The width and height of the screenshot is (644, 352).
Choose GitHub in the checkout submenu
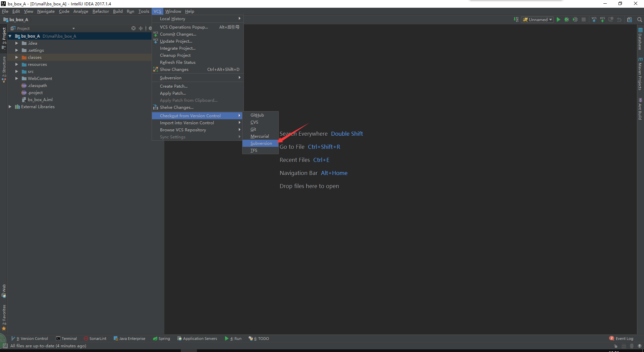coord(260,115)
